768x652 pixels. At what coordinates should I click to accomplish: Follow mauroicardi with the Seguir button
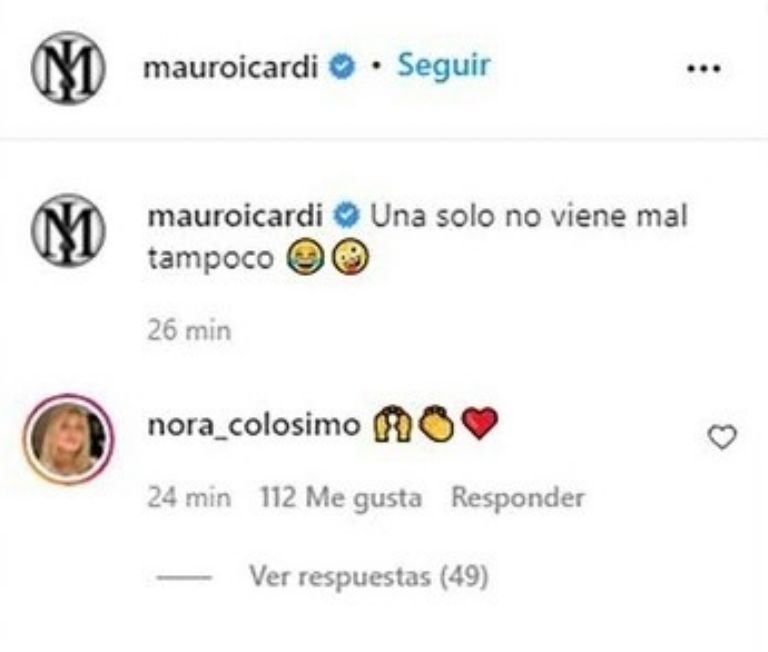coord(443,65)
